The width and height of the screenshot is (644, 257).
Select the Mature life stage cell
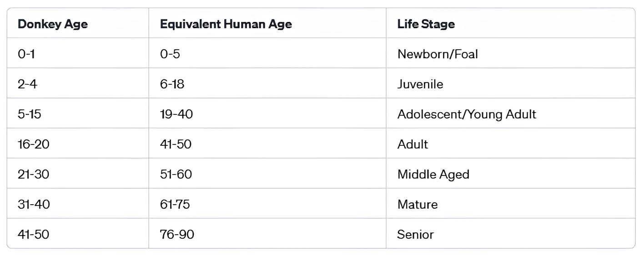pyautogui.click(x=417, y=205)
